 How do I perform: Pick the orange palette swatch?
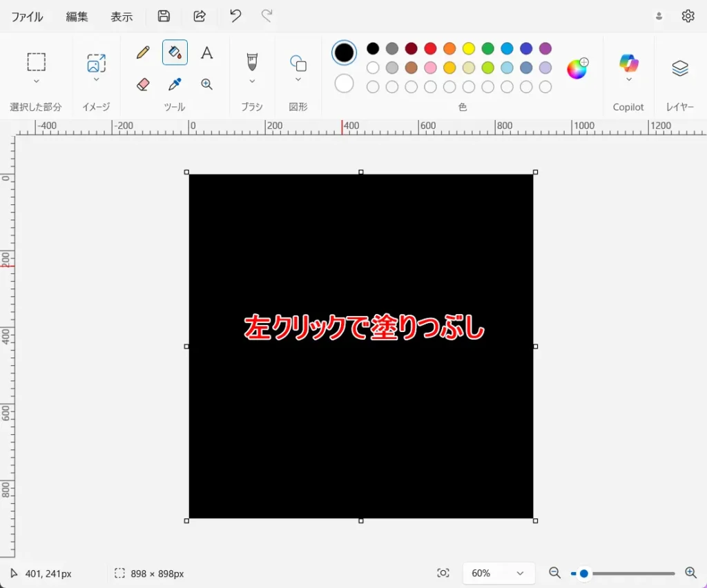449,48
